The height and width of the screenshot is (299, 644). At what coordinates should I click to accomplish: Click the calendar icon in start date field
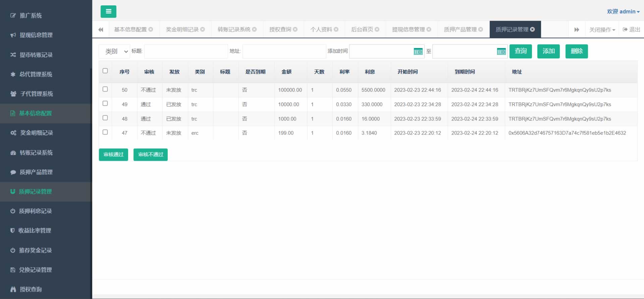click(418, 51)
